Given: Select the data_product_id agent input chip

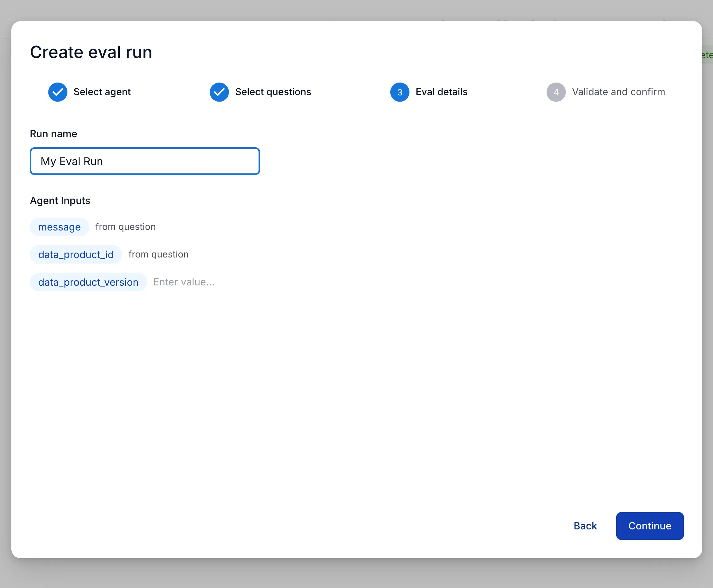Looking at the screenshot, I should click(76, 254).
